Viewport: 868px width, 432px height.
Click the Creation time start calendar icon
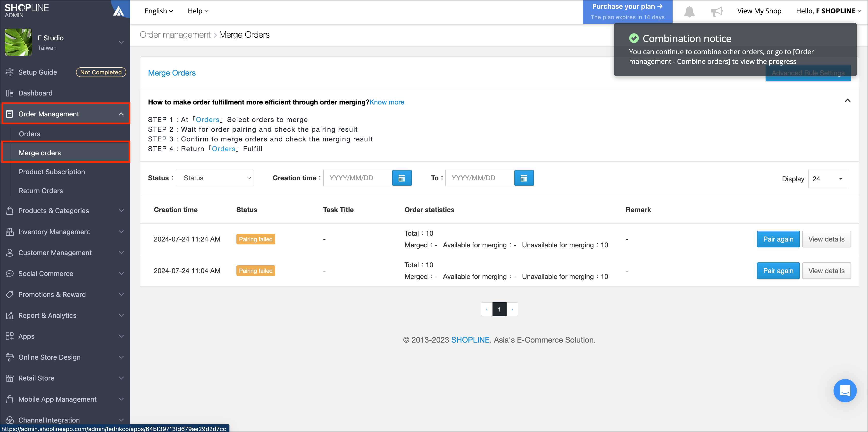coord(402,178)
